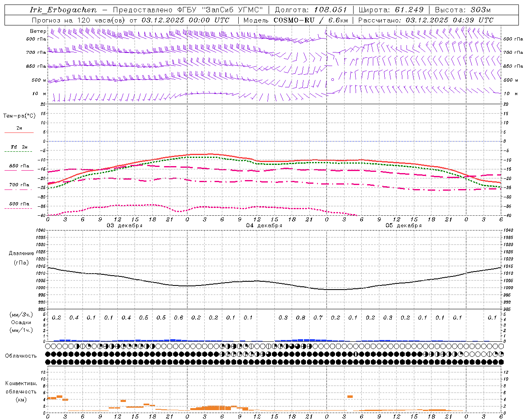Click the "(мм/1ч.)" precipitation unit label
The image size is (525, 420).
pyautogui.click(x=21, y=330)
